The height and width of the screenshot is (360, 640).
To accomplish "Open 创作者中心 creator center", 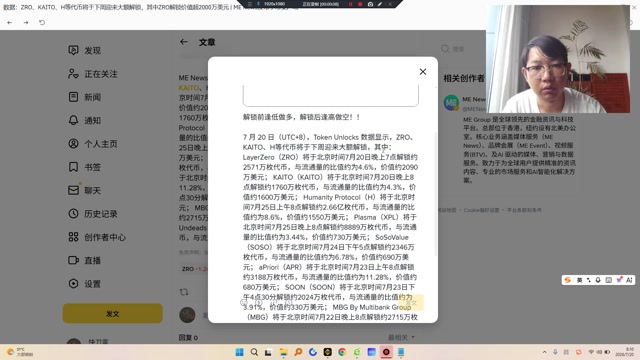I will pos(97,237).
